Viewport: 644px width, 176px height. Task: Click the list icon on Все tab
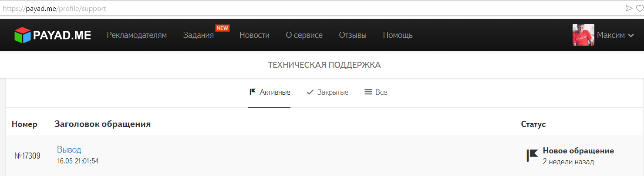(x=368, y=92)
